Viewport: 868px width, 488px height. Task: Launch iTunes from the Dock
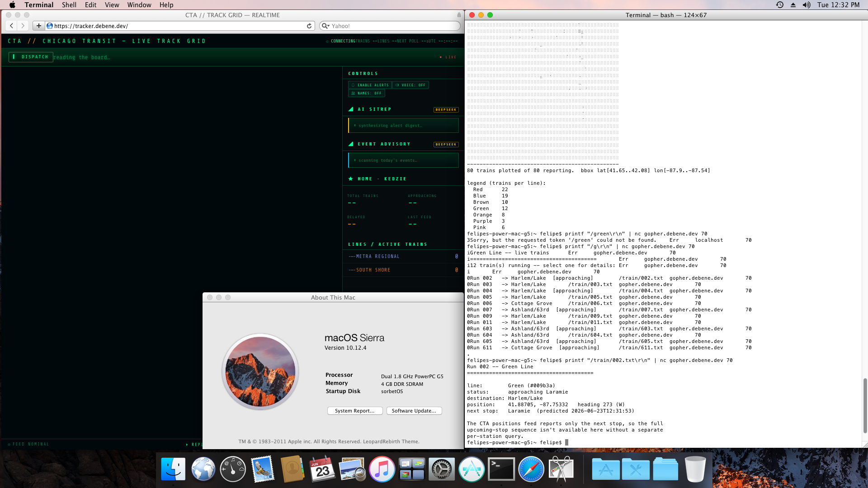382,469
